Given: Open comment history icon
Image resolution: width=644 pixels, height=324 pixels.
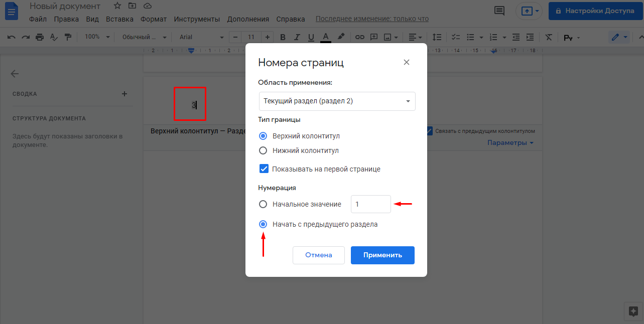Looking at the screenshot, I should pos(499,11).
